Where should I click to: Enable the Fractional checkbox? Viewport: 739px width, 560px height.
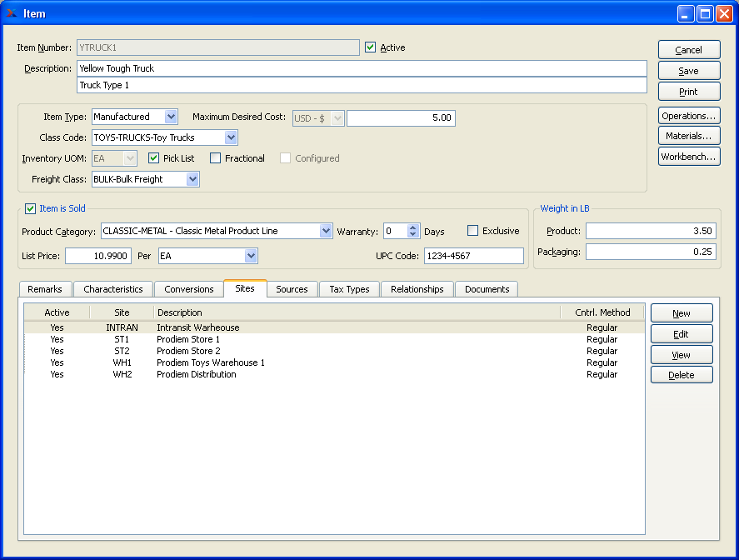[216, 158]
